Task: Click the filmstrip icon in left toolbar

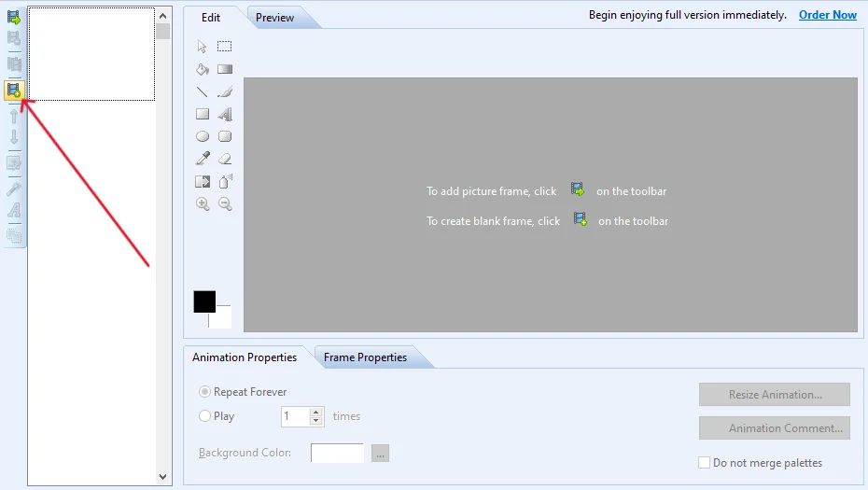Action: tap(14, 63)
